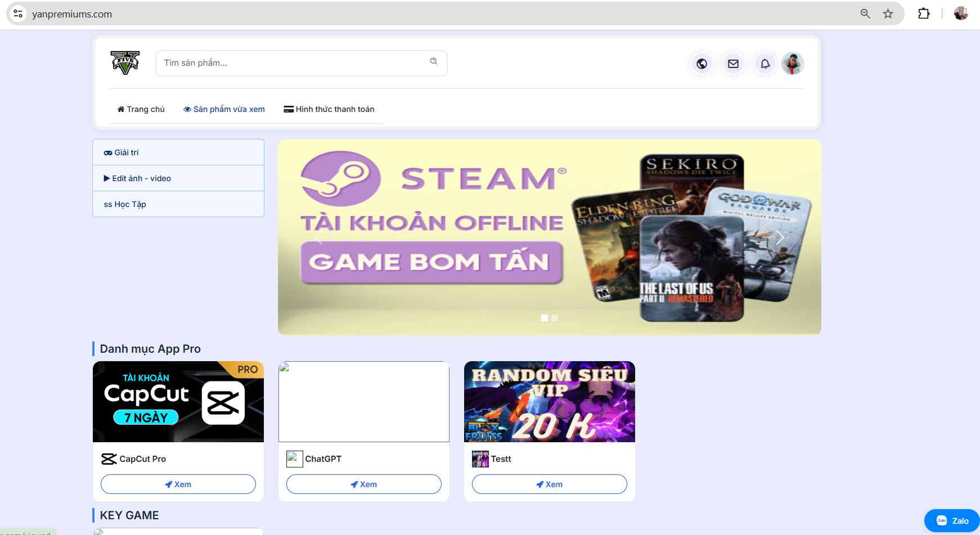
Task: Select the first banner slide indicator
Action: click(545, 318)
